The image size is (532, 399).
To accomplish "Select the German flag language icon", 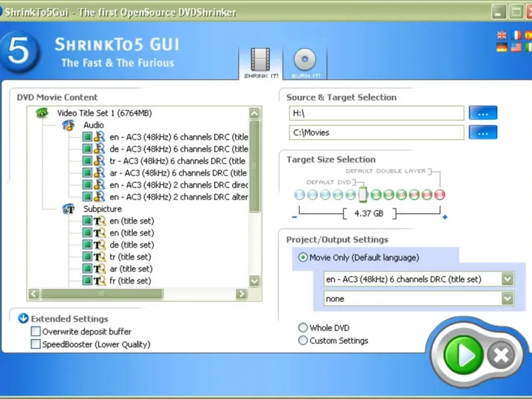I will click(x=501, y=47).
